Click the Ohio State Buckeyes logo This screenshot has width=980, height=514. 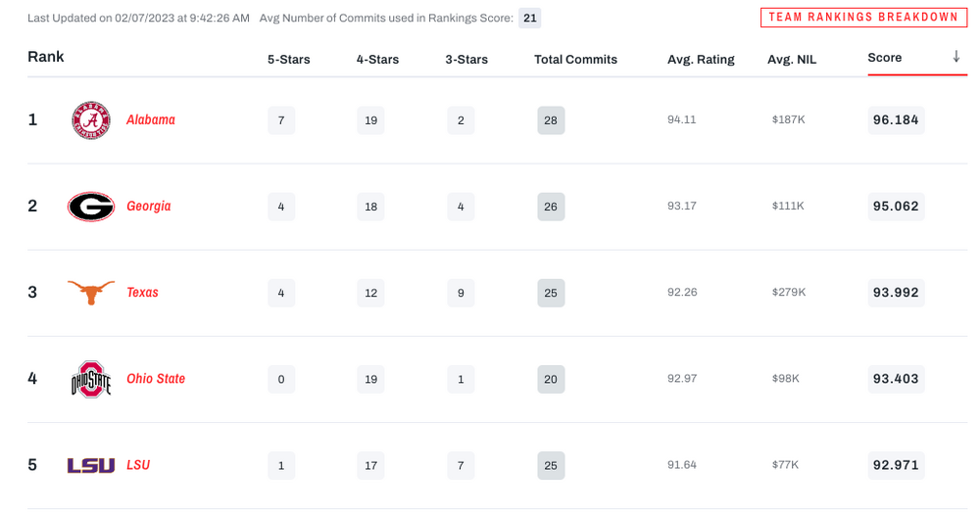[x=91, y=379]
